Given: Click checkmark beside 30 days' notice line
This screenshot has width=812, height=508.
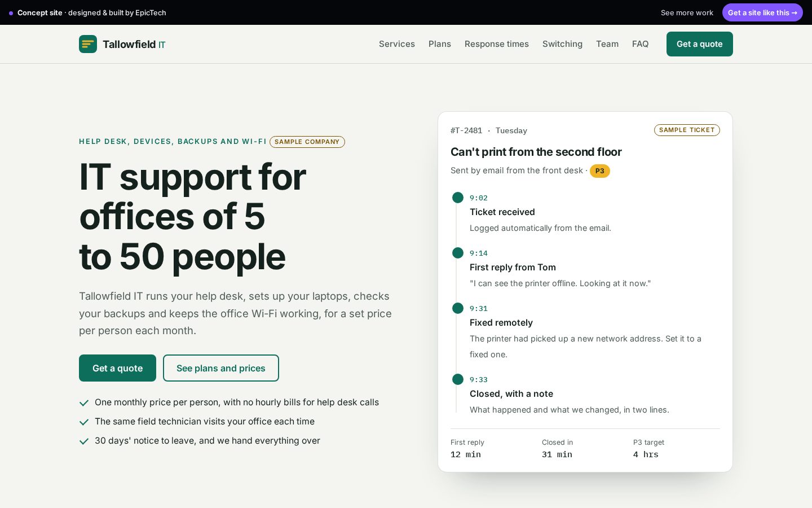Looking at the screenshot, I should (84, 441).
